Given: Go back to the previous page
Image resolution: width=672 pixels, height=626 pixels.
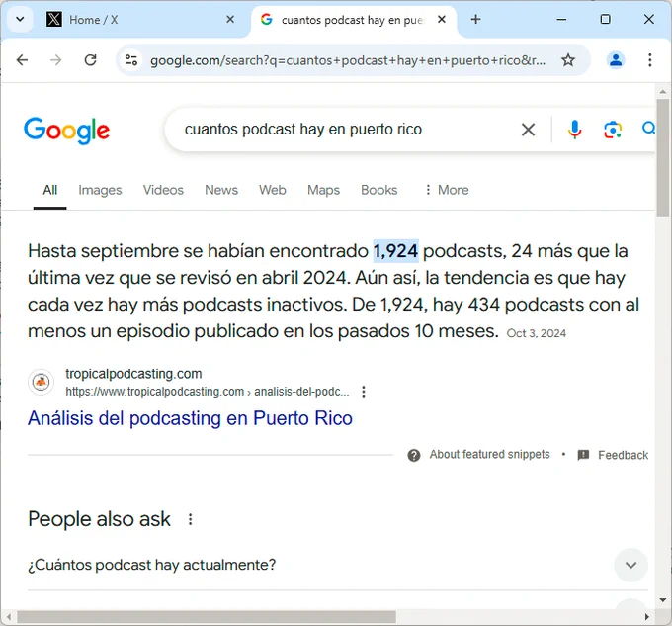Looking at the screenshot, I should 22,60.
